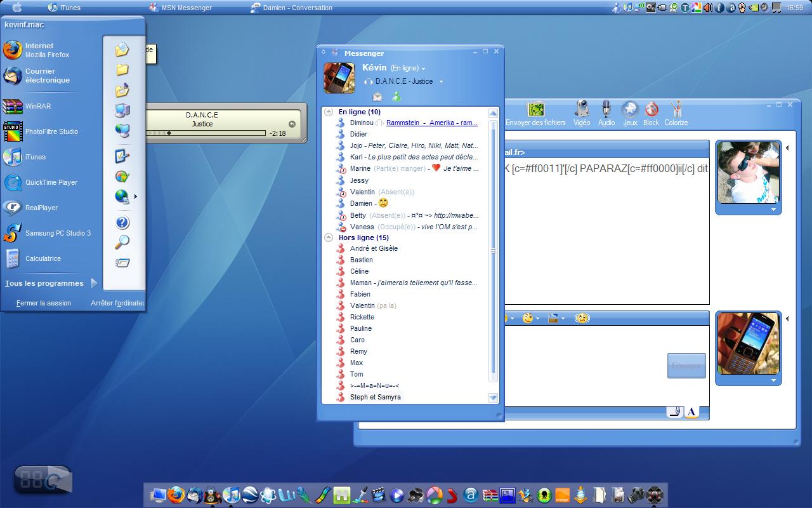This screenshot has width=812, height=508.
Task: Open WinRAR from the start menu
Action: click(38, 106)
